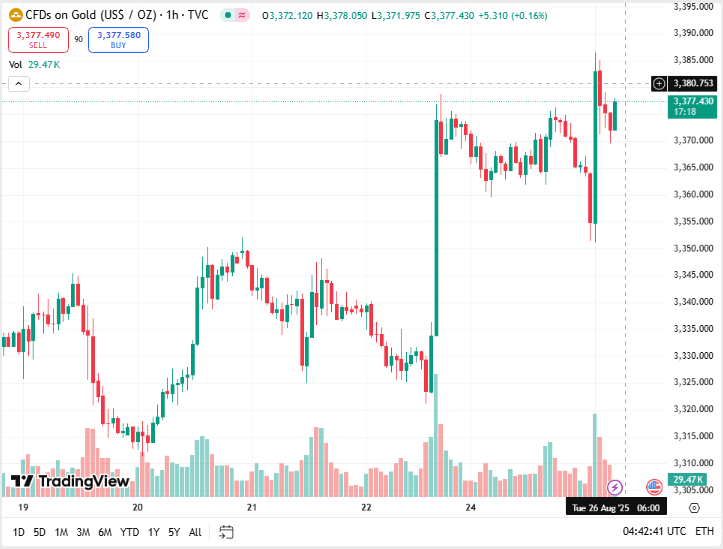This screenshot has width=723, height=549.
Task: Click the plus icon beside 3,380.753
Action: tap(658, 84)
